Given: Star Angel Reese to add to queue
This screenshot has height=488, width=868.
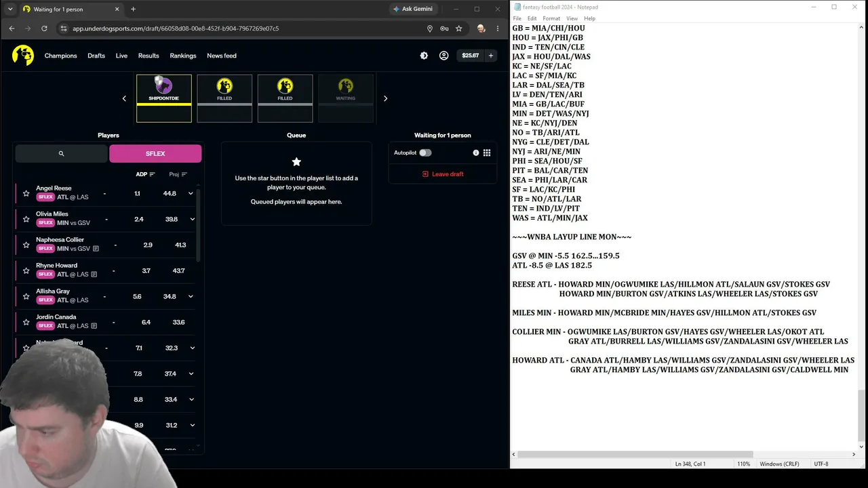Looking at the screenshot, I should point(26,193).
